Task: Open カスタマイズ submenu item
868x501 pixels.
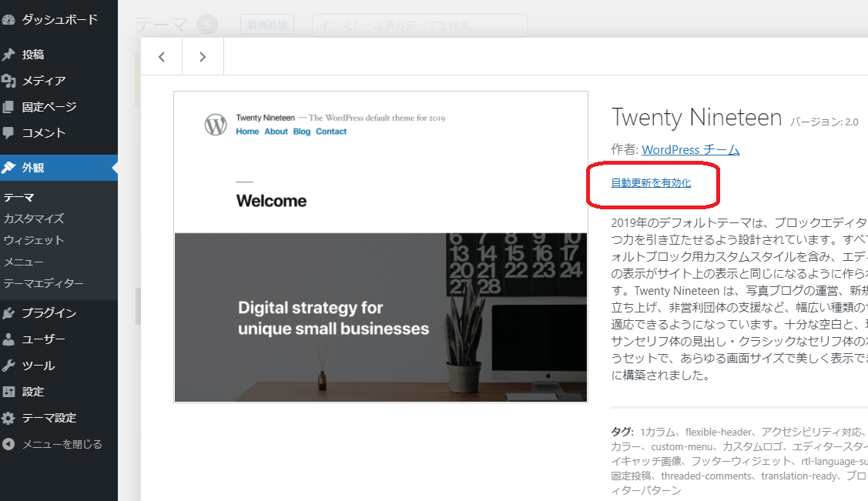Action: [x=34, y=219]
